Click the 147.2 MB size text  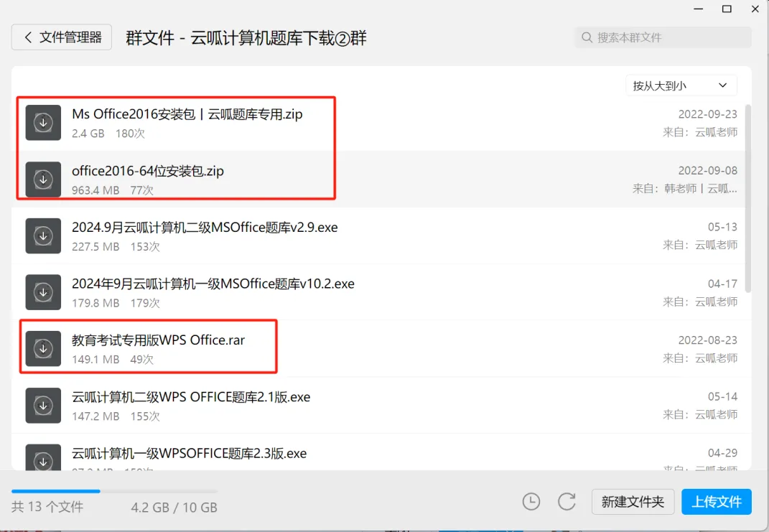coord(95,416)
